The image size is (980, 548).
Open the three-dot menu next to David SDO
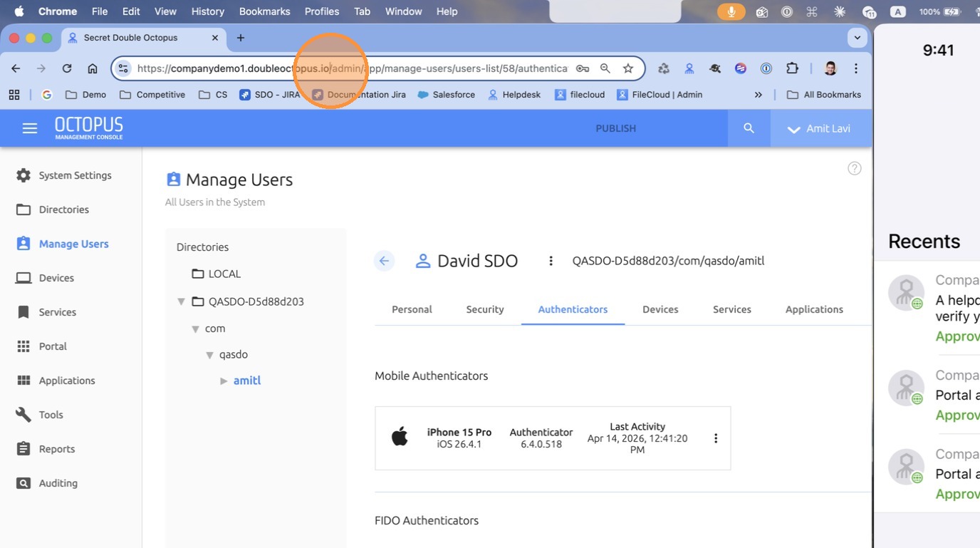551,261
